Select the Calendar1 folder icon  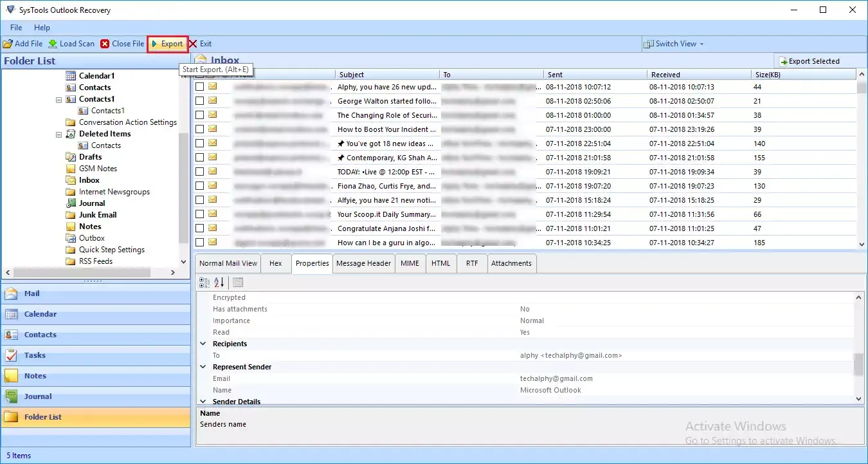71,76
